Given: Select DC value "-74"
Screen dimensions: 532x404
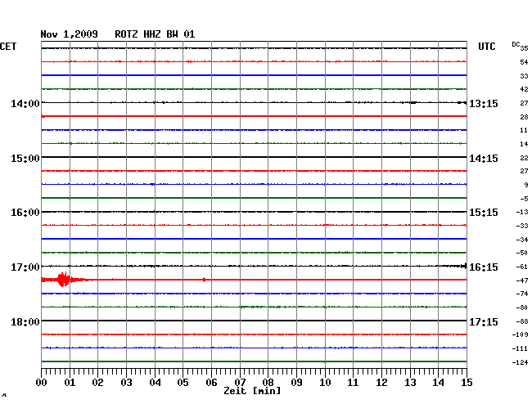Looking at the screenshot, I should coord(522,294).
